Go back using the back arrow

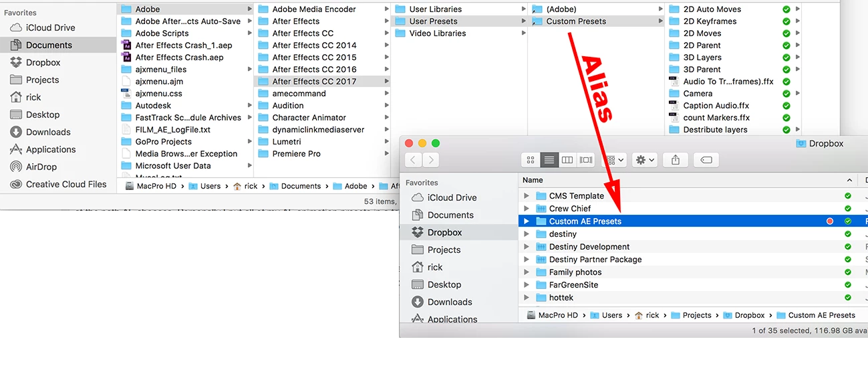point(414,160)
